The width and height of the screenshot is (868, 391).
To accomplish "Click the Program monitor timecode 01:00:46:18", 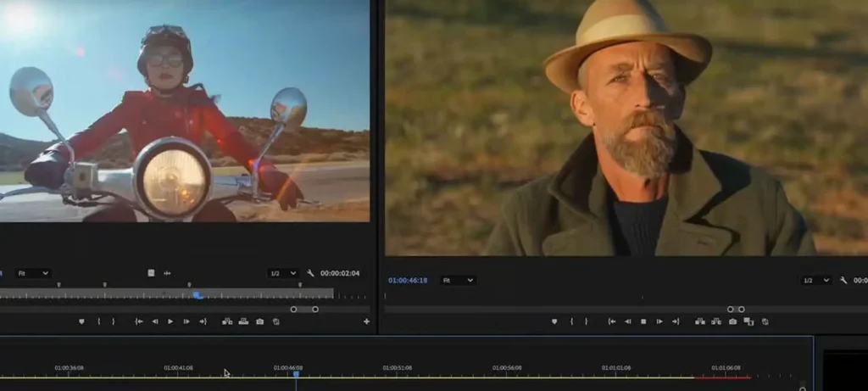I will 408,280.
